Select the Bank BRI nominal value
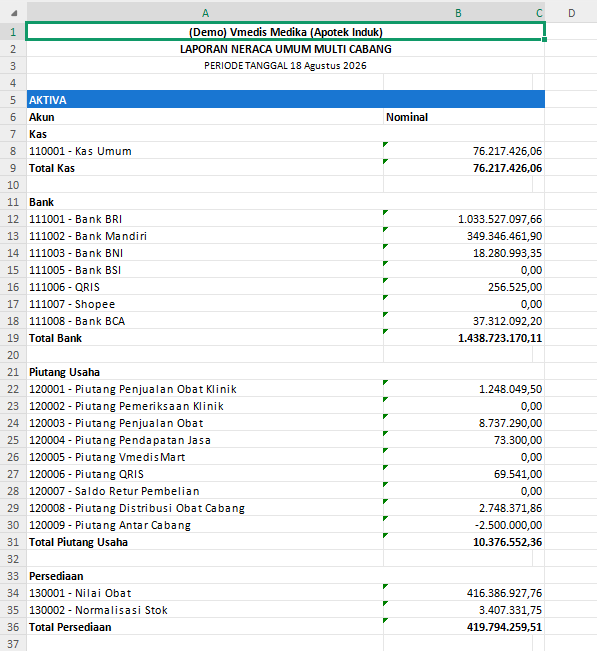The width and height of the screenshot is (597, 651). tap(463, 219)
